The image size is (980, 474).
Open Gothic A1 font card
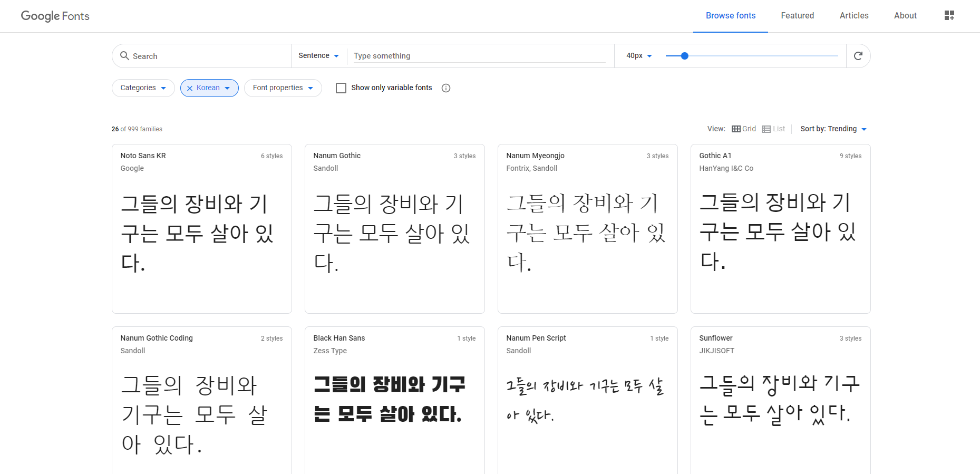[x=781, y=229]
